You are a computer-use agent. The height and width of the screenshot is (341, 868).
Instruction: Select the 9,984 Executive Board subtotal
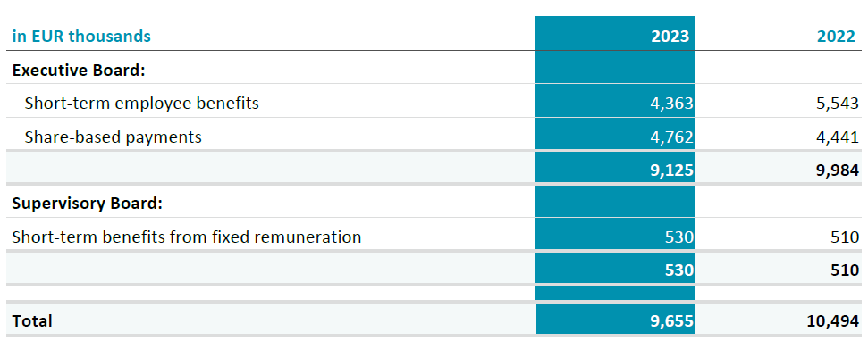coord(838,170)
